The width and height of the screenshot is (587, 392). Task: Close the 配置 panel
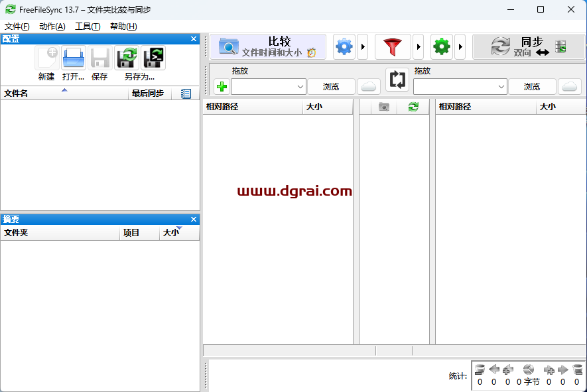click(x=194, y=39)
